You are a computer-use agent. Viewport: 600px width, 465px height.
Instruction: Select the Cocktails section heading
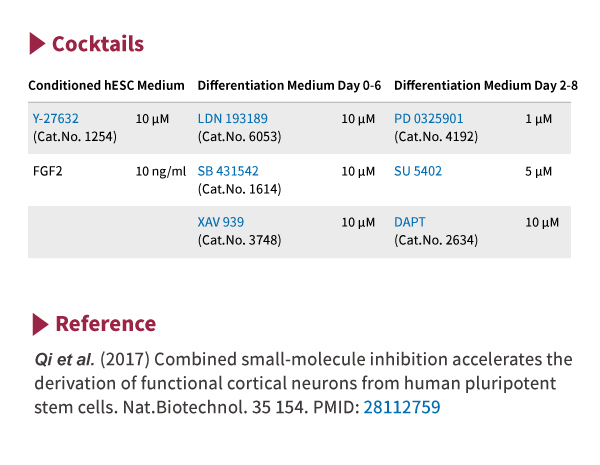[98, 44]
